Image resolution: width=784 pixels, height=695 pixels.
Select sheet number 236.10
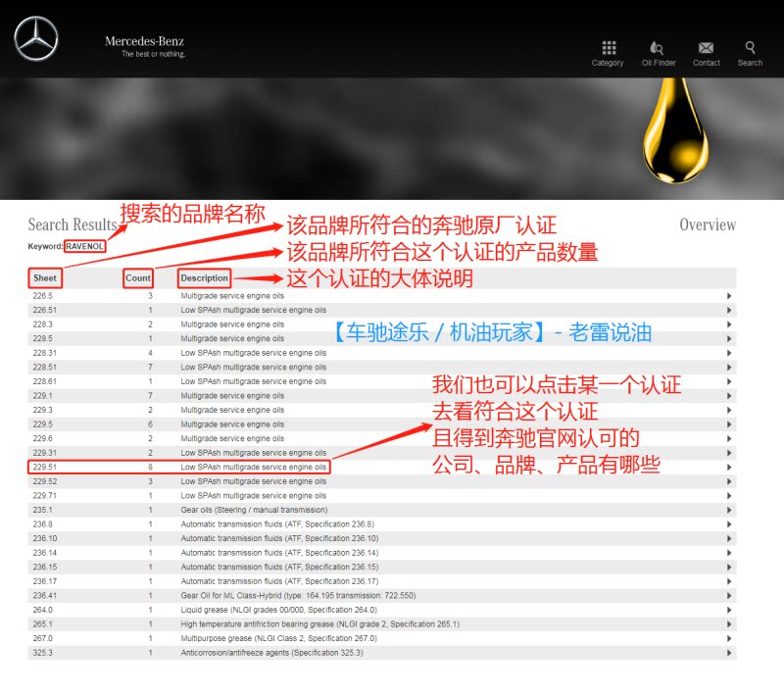pos(44,538)
